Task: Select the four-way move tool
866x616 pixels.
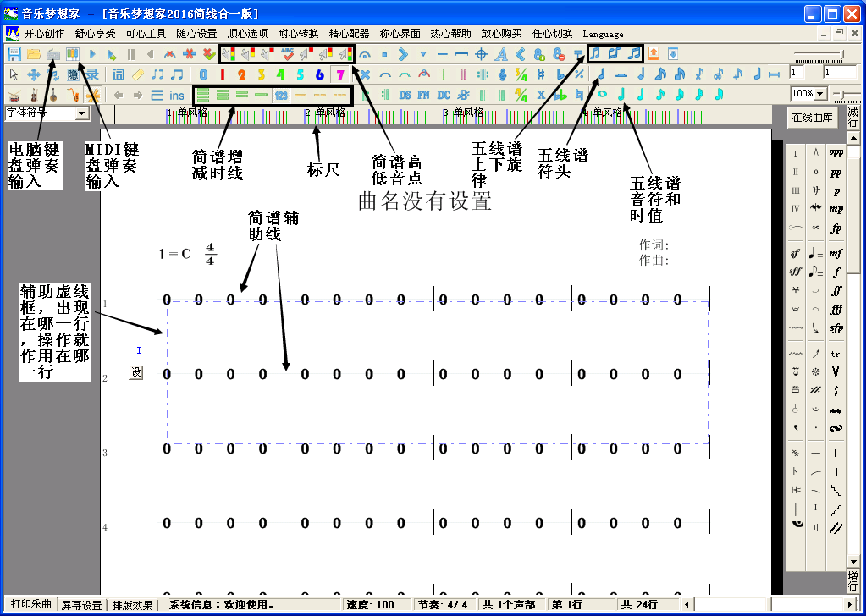Action: (34, 74)
